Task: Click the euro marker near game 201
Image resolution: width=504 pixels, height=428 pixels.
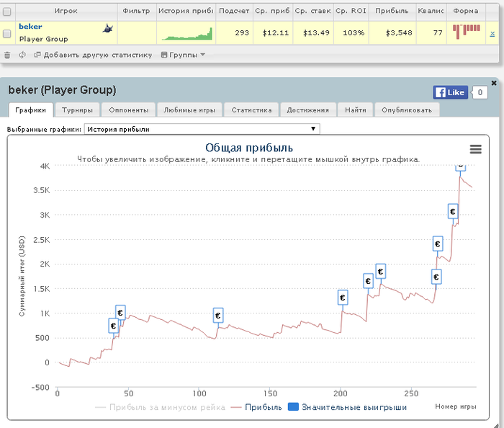Action: [343, 298]
